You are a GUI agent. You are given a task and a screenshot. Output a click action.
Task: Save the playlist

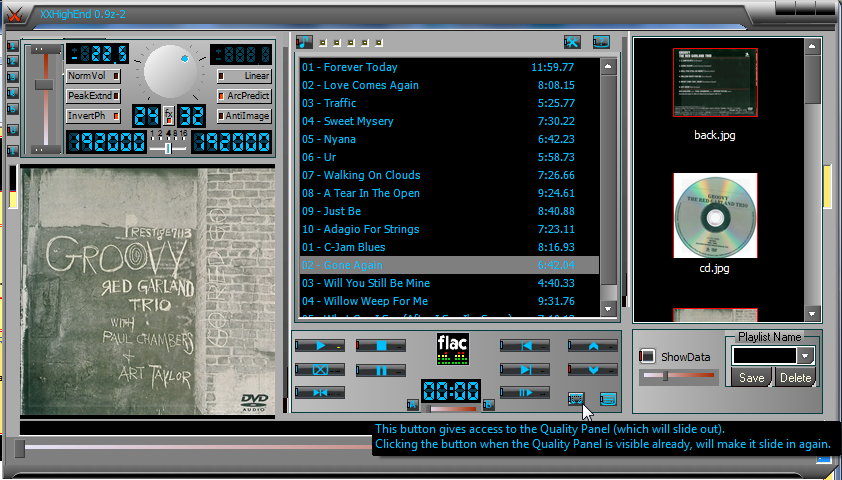[x=751, y=377]
